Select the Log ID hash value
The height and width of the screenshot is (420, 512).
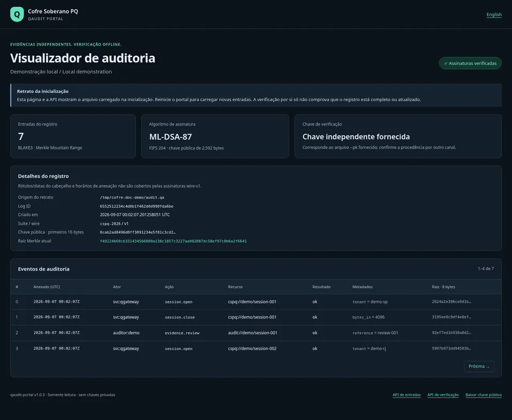pos(137,206)
